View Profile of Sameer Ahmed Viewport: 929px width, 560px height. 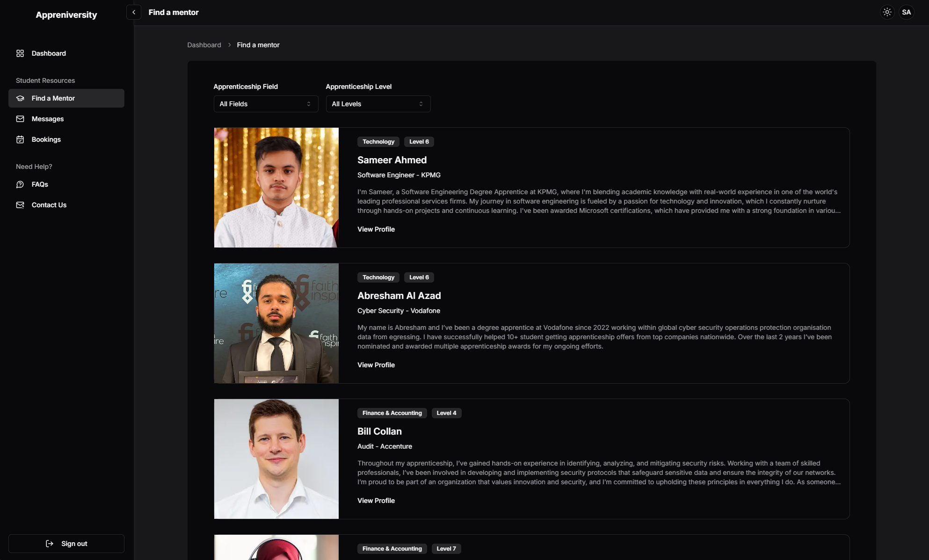376,229
